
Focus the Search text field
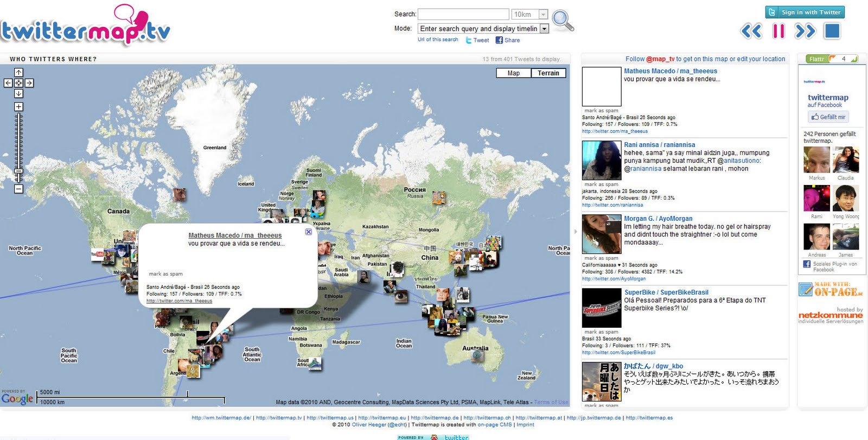coord(463,14)
